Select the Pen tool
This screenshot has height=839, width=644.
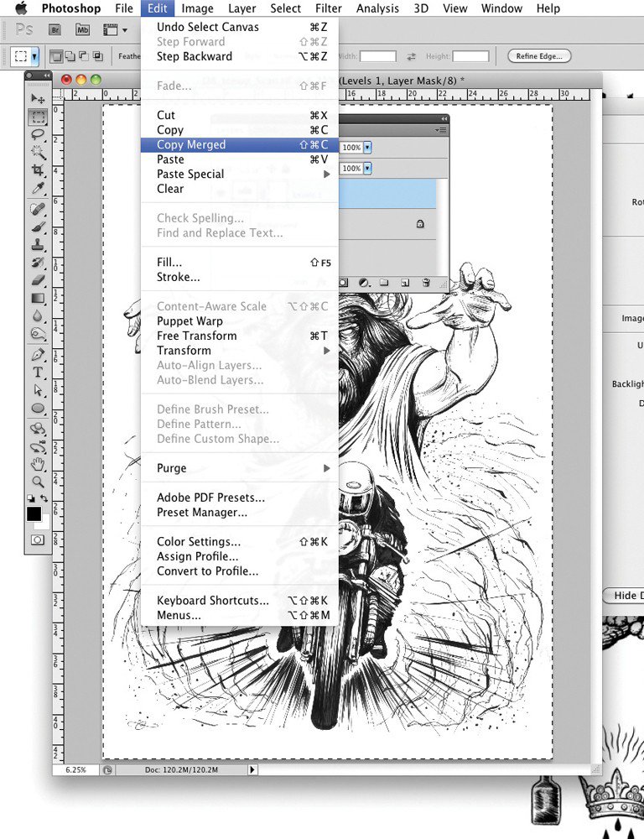pos(38,354)
